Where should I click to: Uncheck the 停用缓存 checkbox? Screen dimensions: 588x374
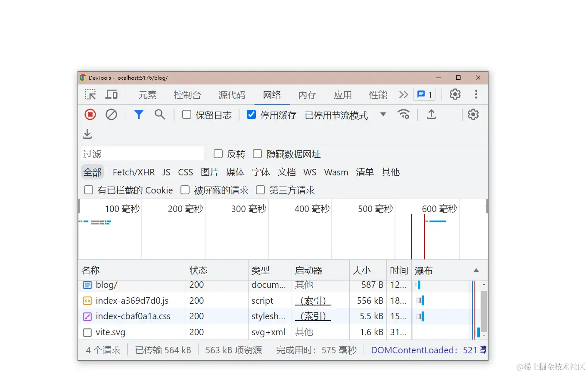click(x=251, y=115)
